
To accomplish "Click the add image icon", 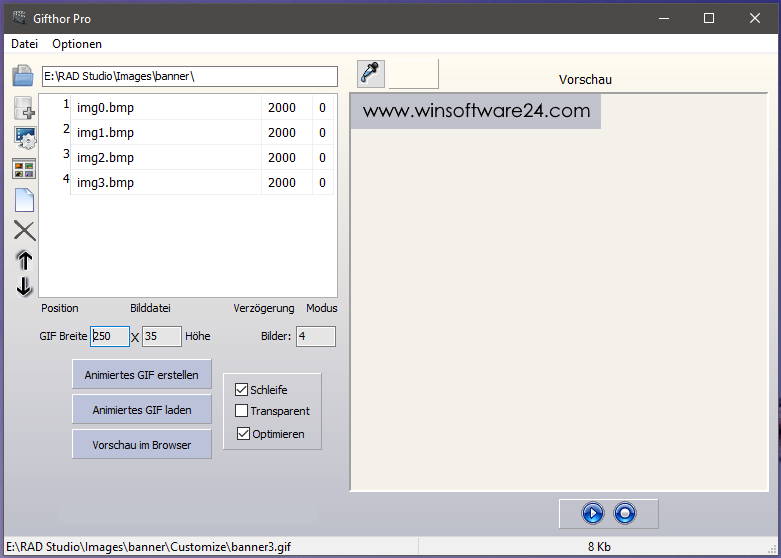I will (24, 108).
